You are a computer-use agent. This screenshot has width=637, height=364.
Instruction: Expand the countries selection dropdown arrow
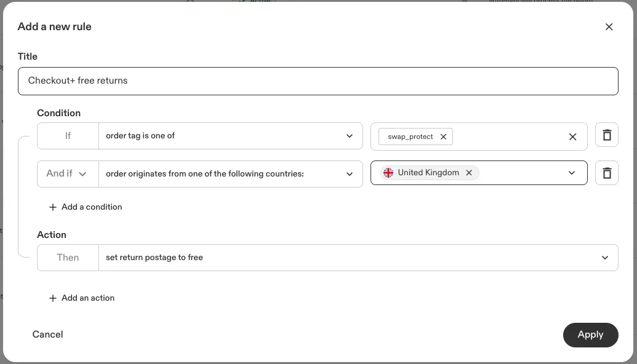click(572, 173)
